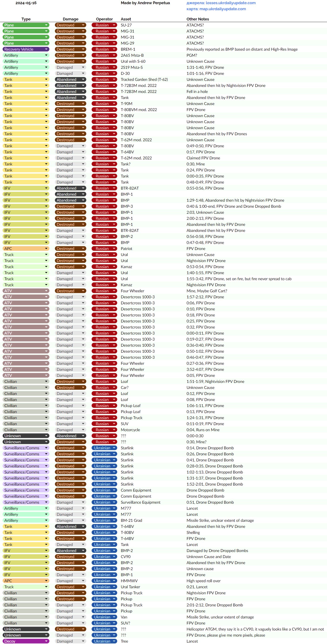The height and width of the screenshot is (644, 327).
Task: Open the Truck type dropdown in the 0:53-0:54 Kamaz row
Action: coord(26,267)
